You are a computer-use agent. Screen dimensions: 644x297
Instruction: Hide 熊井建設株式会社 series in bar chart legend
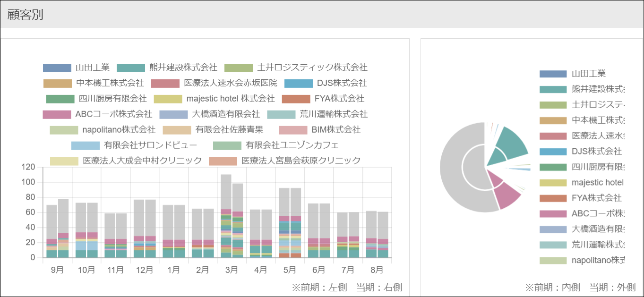click(166, 68)
